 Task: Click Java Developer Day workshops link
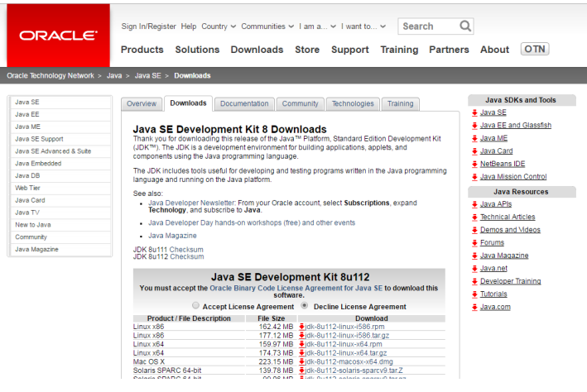tap(252, 222)
